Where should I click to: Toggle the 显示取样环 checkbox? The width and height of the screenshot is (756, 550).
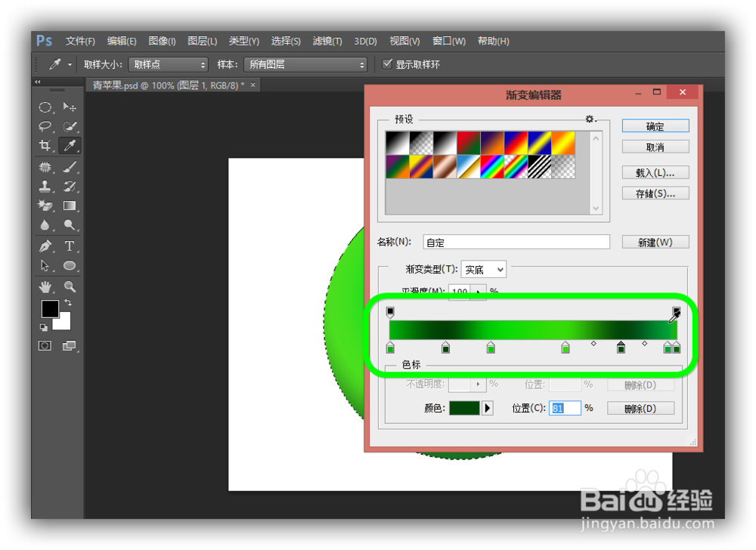(x=388, y=63)
